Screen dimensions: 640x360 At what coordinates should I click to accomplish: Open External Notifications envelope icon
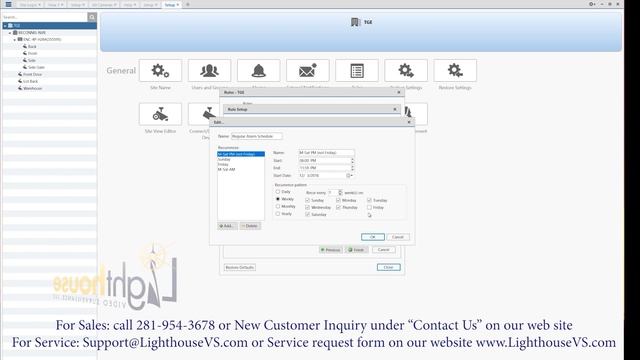pos(308,71)
